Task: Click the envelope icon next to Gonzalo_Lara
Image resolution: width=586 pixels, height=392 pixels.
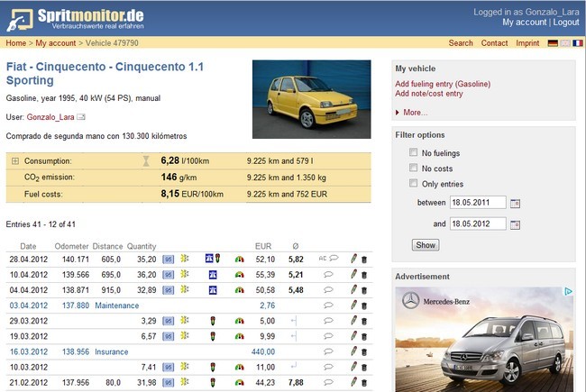Action: tap(80, 117)
